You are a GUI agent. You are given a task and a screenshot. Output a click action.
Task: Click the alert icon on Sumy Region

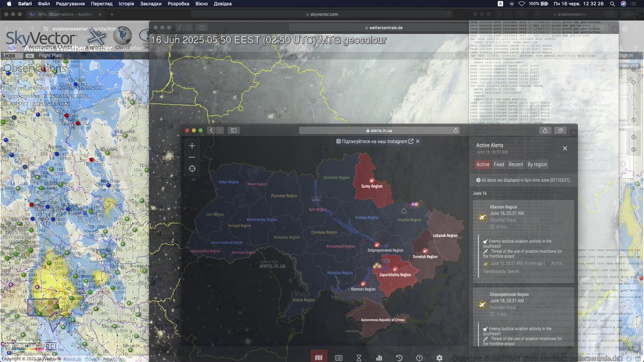[371, 180]
